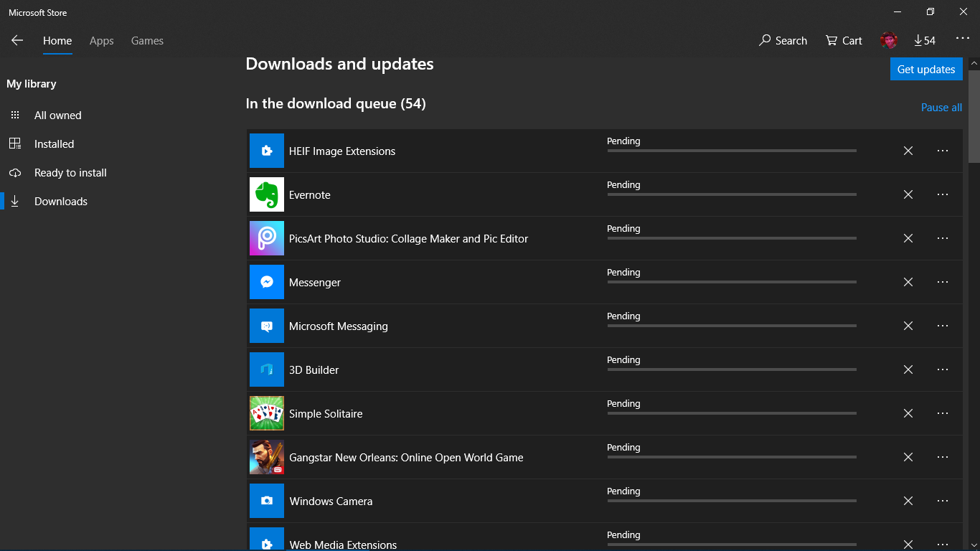This screenshot has height=551, width=980.
Task: Switch to the Apps tab
Action: tap(102, 41)
